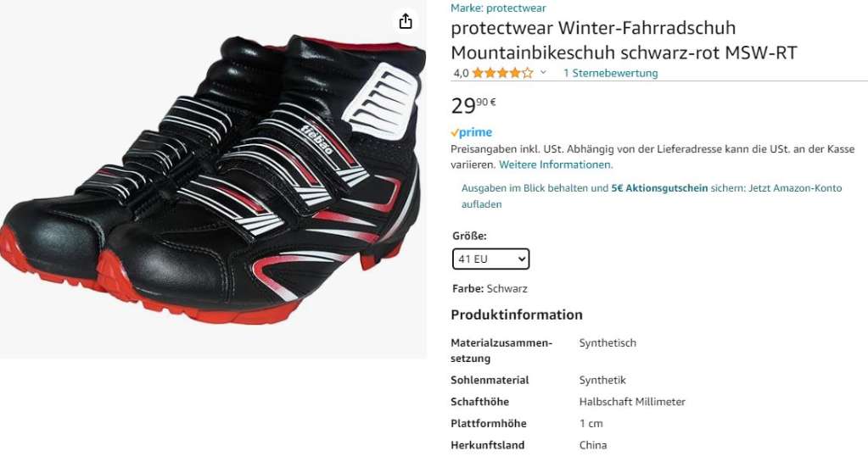Click the 4,0 rating number

point(461,73)
